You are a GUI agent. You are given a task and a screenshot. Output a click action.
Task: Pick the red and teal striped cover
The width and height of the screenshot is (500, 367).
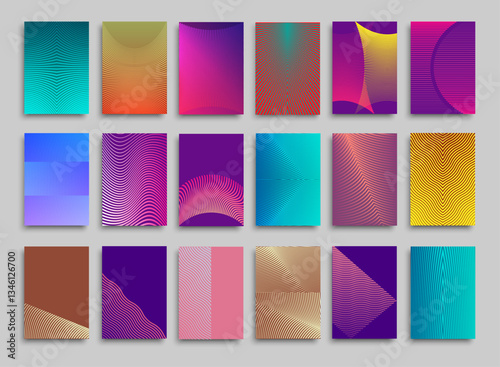[x=288, y=68]
